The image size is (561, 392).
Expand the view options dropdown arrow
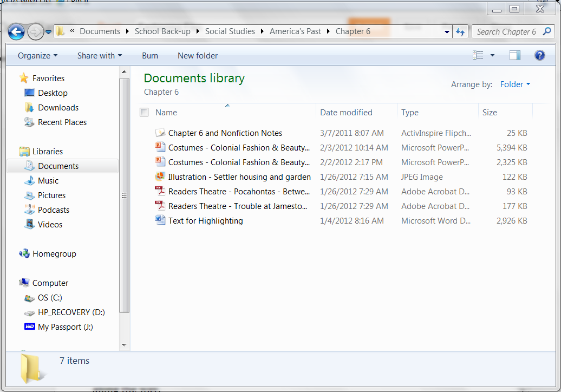pos(492,55)
